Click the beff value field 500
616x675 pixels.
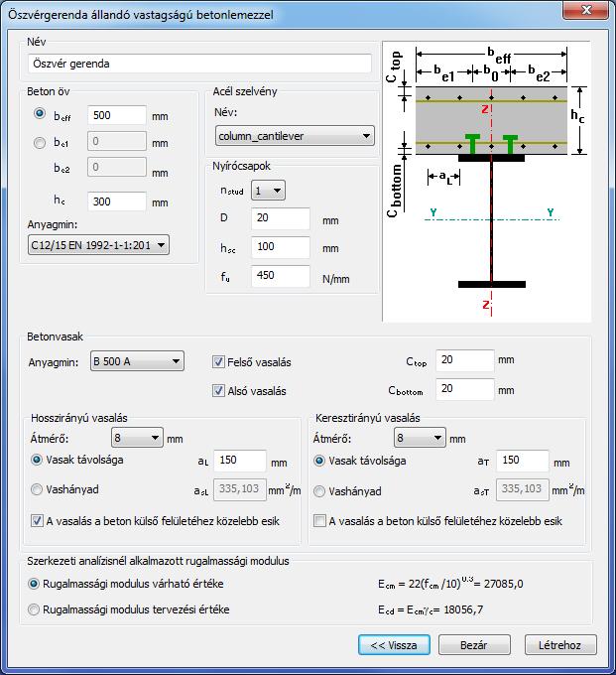[117, 115]
